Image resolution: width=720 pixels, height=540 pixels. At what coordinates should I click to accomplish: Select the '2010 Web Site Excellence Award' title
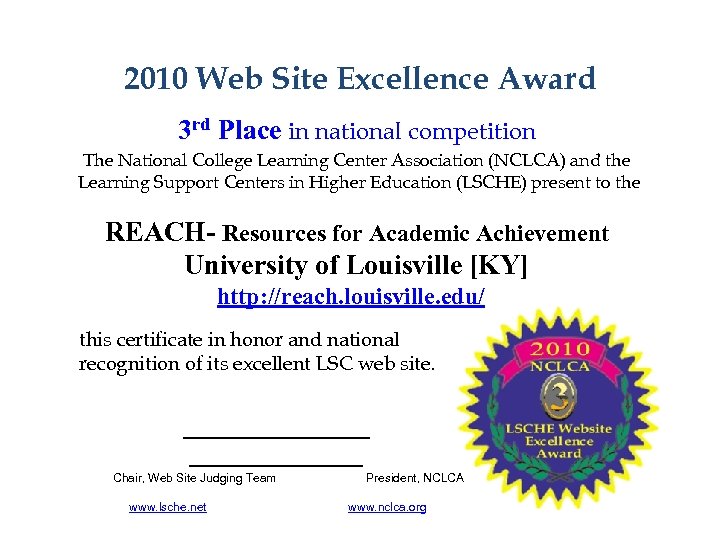(360, 78)
